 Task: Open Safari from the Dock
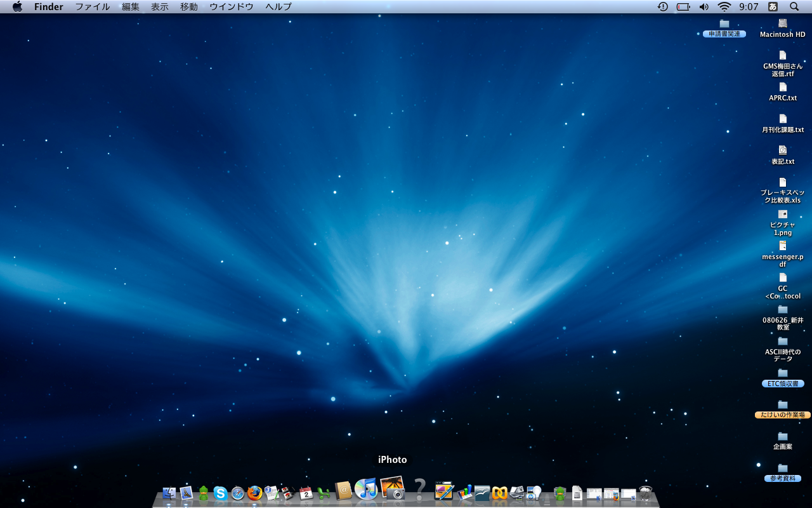click(x=238, y=493)
